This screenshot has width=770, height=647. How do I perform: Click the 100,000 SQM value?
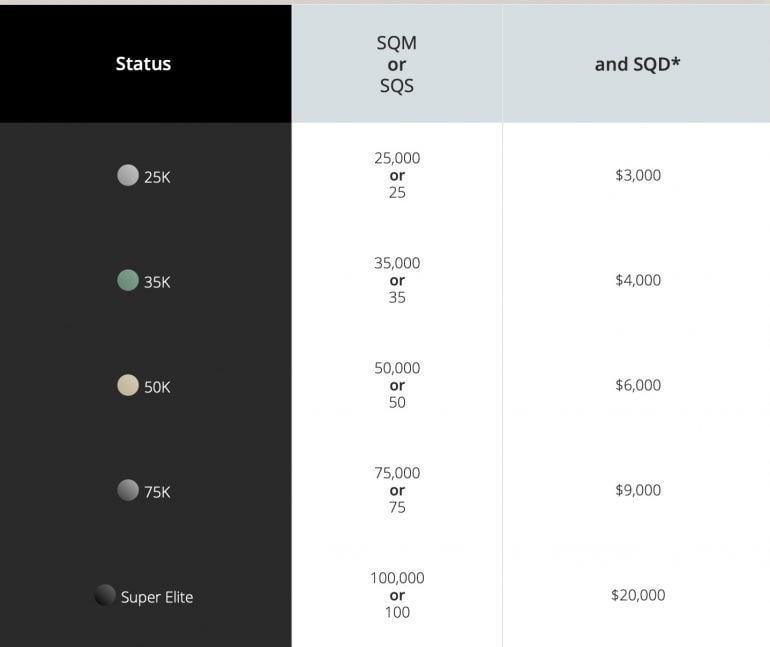click(397, 578)
